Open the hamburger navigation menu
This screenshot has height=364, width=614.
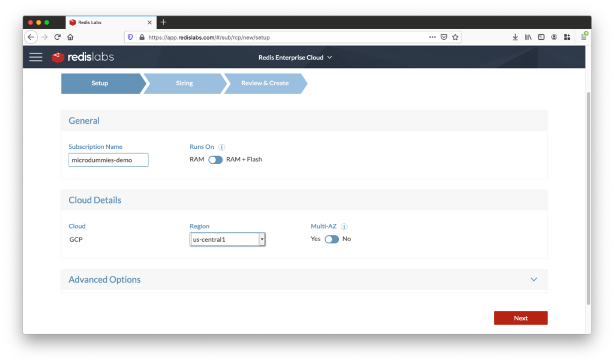coord(36,57)
